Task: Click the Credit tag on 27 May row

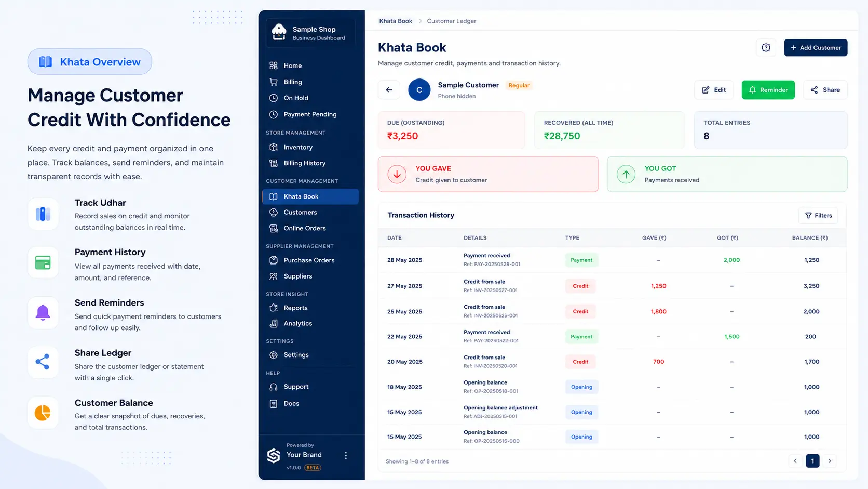Action: [x=580, y=286]
